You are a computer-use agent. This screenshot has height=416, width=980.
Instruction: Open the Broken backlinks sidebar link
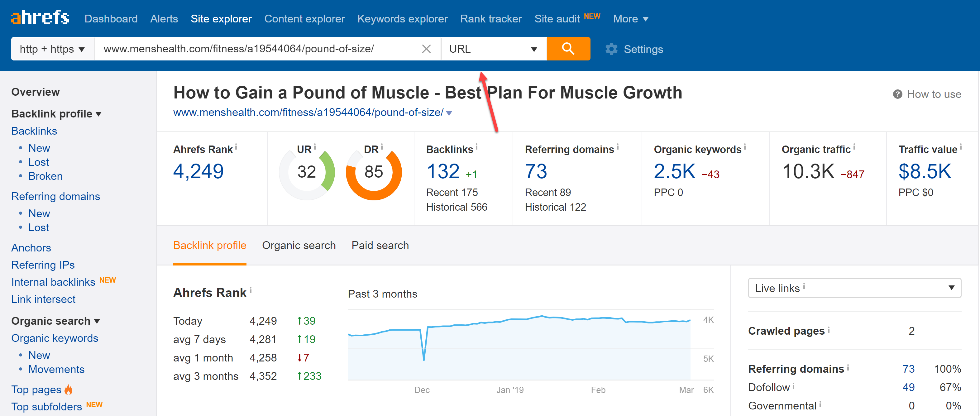[45, 176]
